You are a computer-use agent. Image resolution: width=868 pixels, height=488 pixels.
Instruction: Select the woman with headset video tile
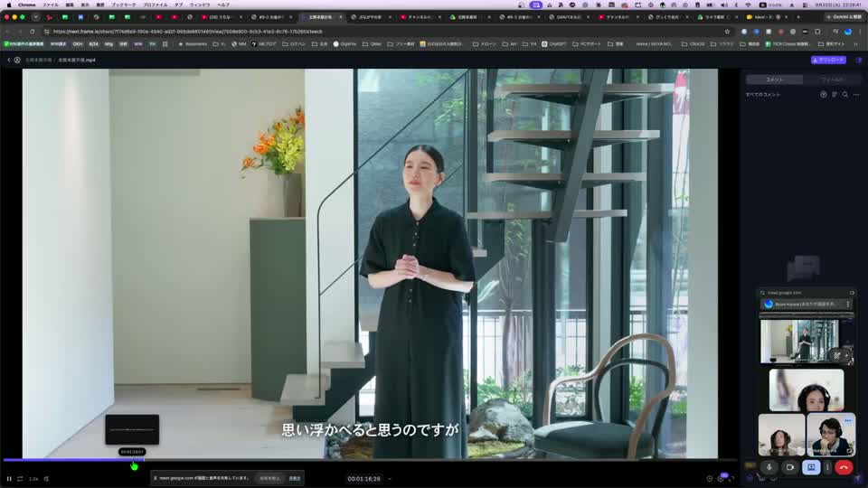tap(807, 390)
